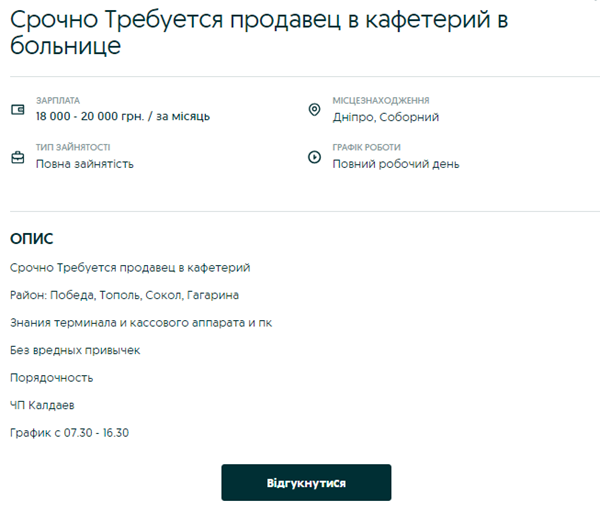Click the work schedule clock icon

click(314, 157)
